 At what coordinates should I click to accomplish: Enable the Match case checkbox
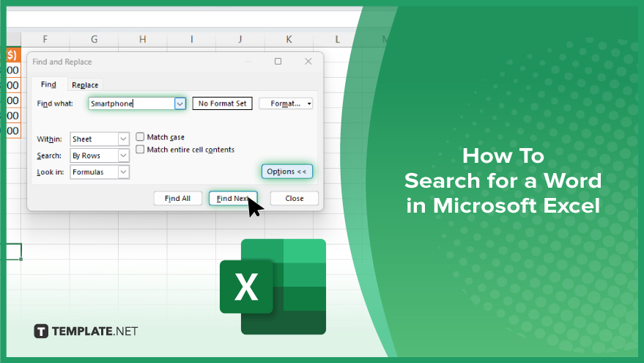(140, 136)
